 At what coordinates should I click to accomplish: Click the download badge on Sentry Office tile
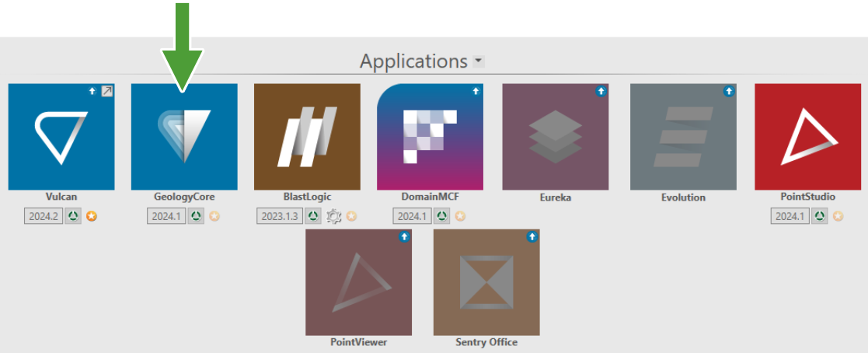pos(532,236)
